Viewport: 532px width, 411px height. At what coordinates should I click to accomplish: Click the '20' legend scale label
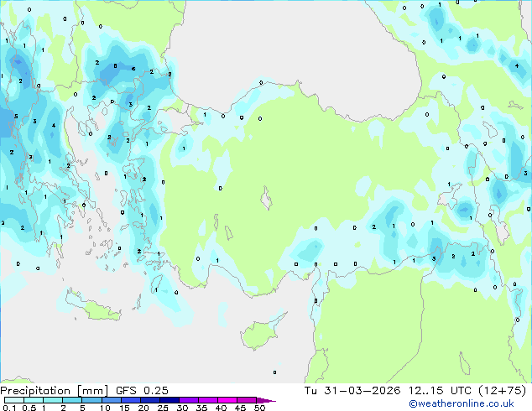[143, 408]
